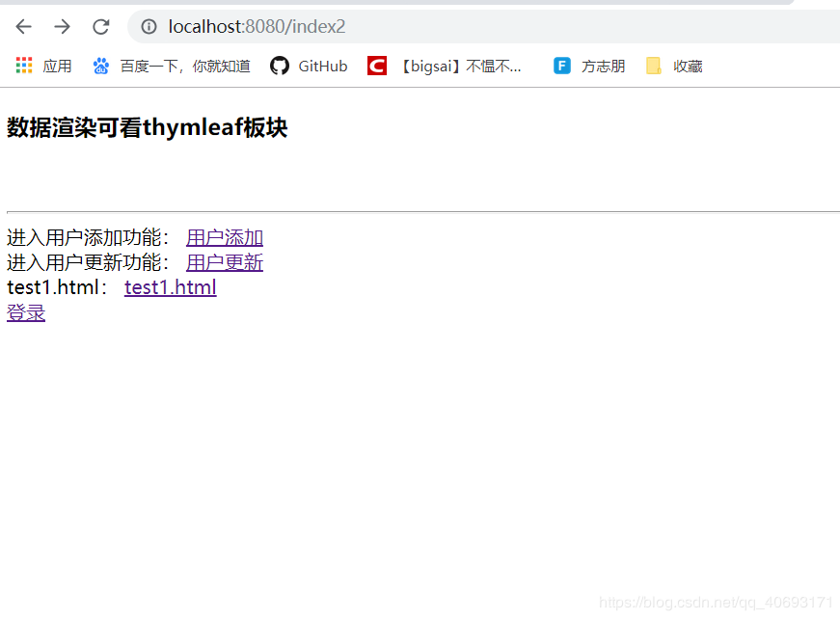Click the 登录 login link

pos(26,312)
